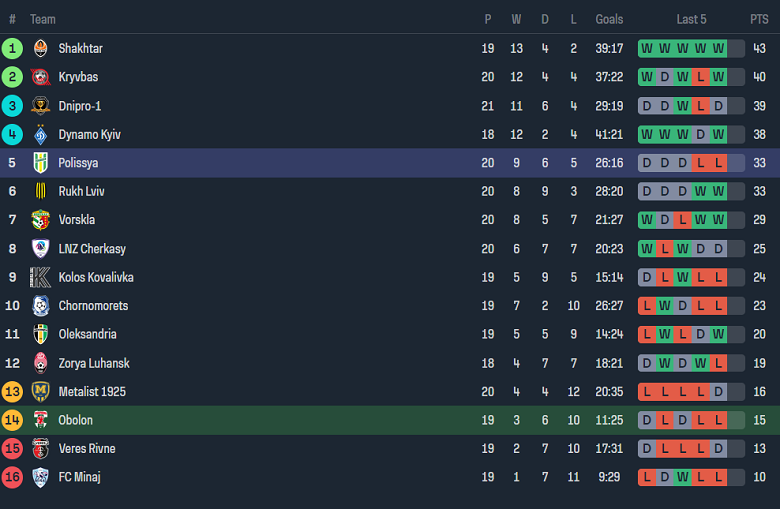This screenshot has height=509, width=780.
Task: Click the Dynamo Kyiv club crest
Action: point(41,134)
